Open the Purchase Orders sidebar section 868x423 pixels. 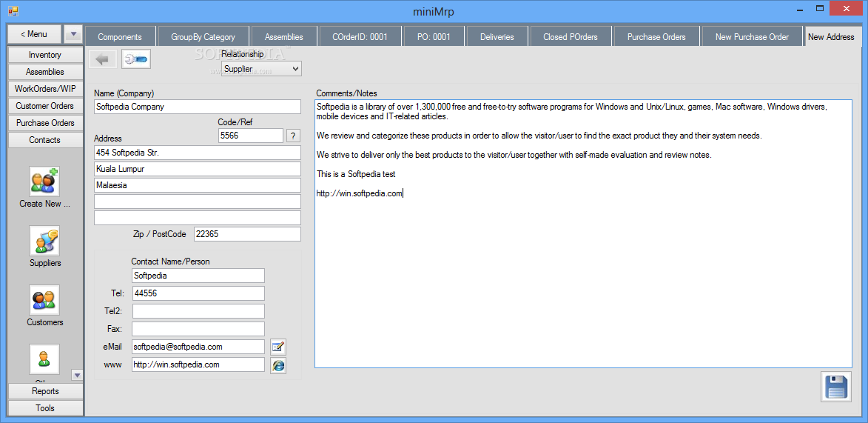pyautogui.click(x=45, y=123)
